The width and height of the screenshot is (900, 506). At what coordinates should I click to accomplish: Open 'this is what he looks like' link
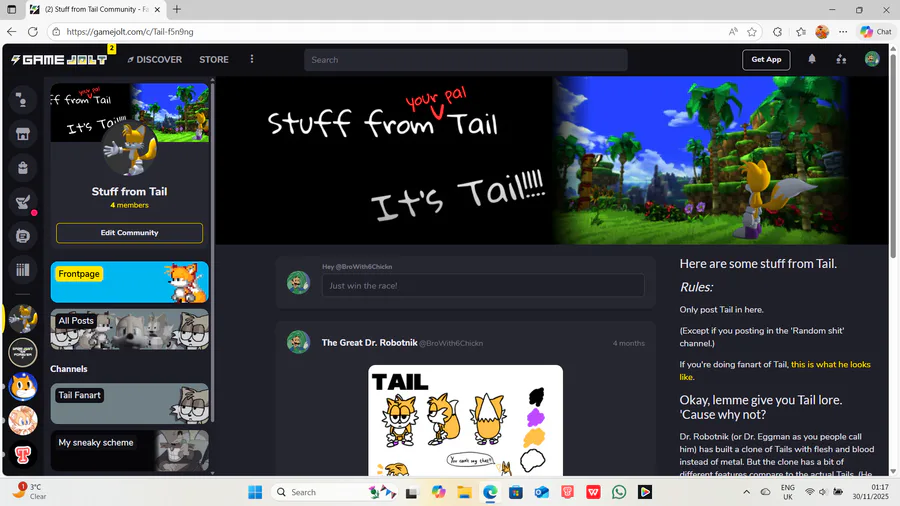(775, 371)
